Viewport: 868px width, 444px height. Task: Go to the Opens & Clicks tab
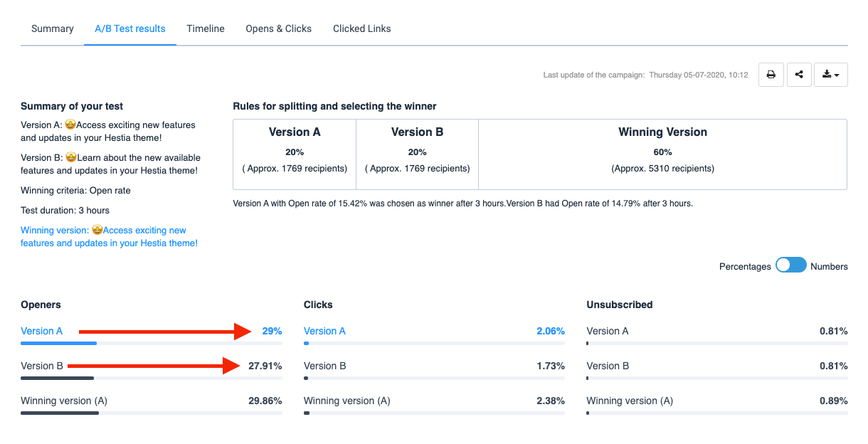(x=279, y=29)
